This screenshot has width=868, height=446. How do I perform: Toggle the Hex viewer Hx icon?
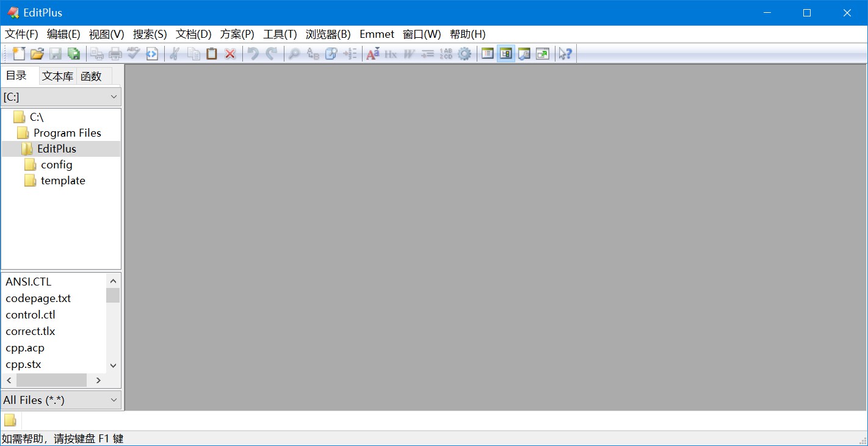tap(391, 54)
